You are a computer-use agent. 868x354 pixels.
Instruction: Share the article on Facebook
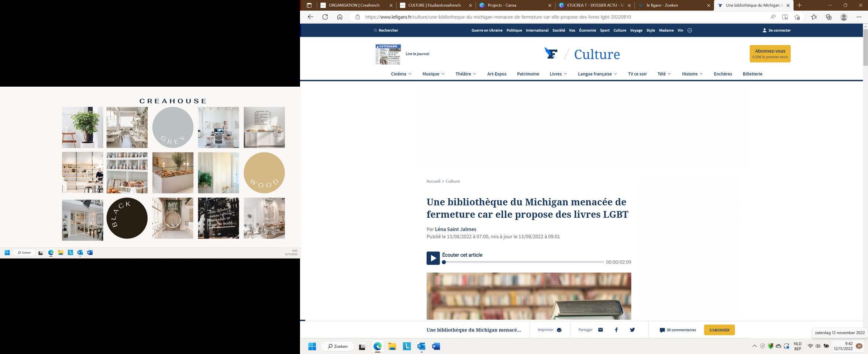pos(616,330)
